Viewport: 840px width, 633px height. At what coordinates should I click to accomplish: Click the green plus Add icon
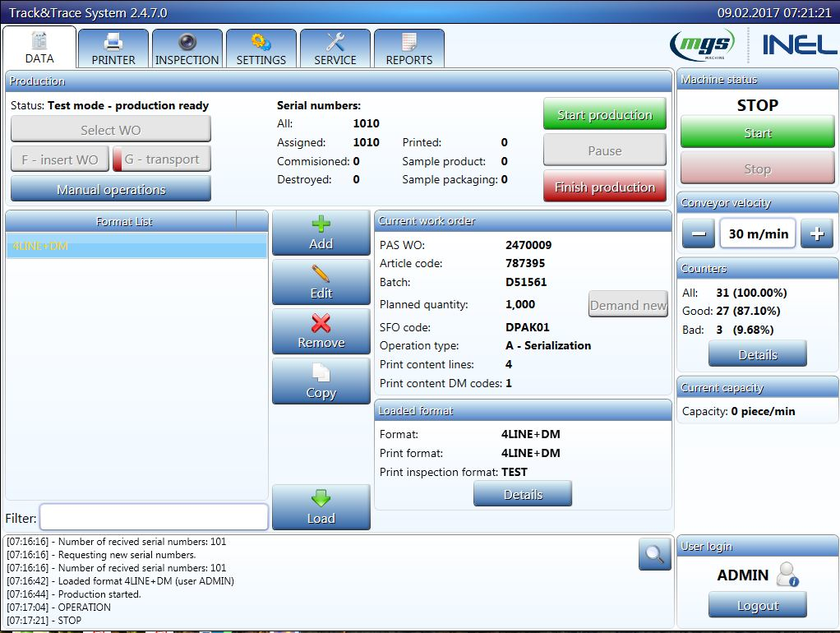pos(321,225)
